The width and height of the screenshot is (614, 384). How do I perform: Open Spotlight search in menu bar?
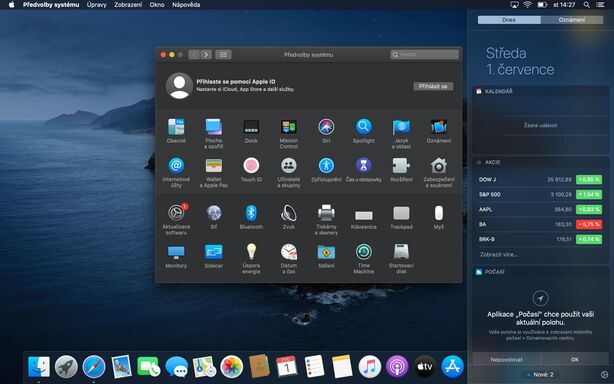(586, 5)
